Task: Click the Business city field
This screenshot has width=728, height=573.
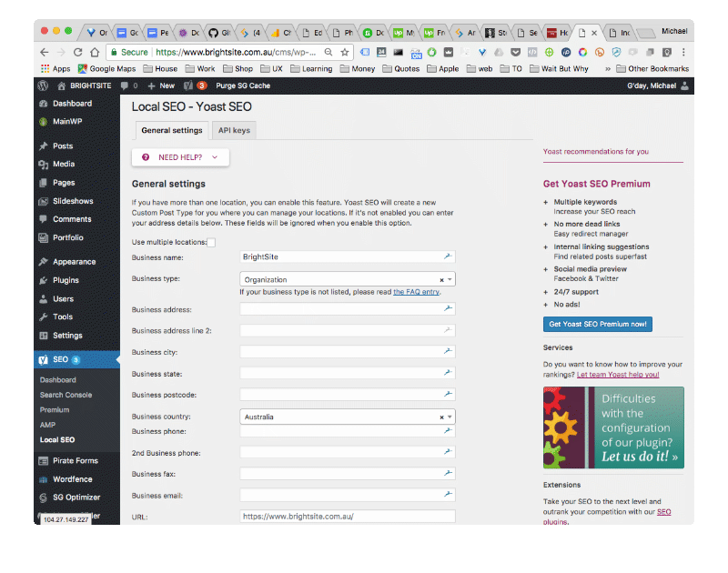Action: click(x=348, y=352)
